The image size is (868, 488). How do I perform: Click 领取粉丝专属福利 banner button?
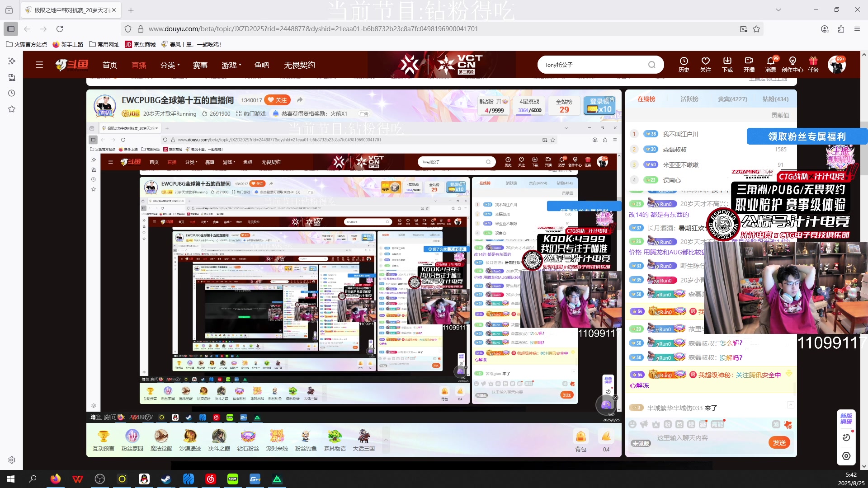807,136
